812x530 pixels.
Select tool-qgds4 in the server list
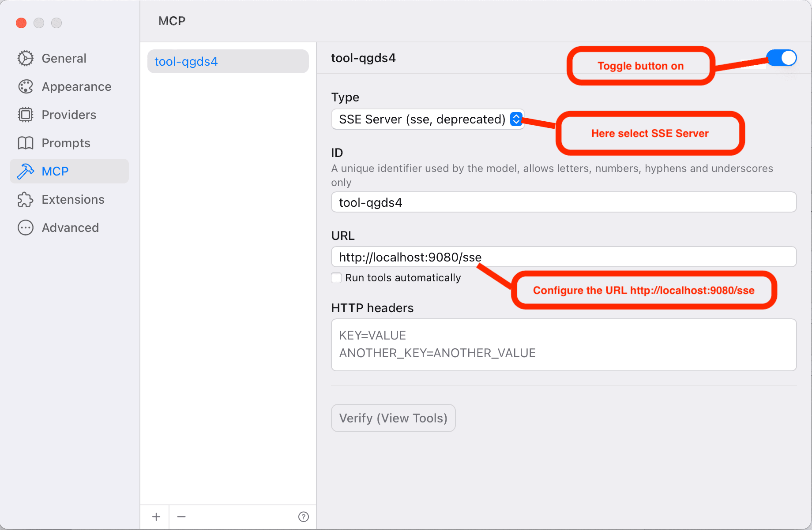point(228,61)
